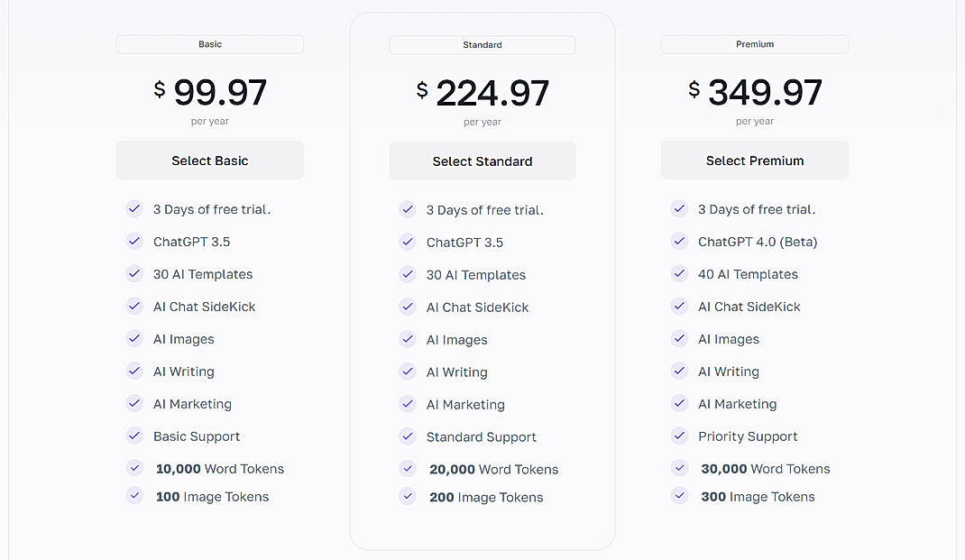Viewport: 965px width, 560px height.
Task: Click the "Select Basic" button
Action: tap(209, 160)
